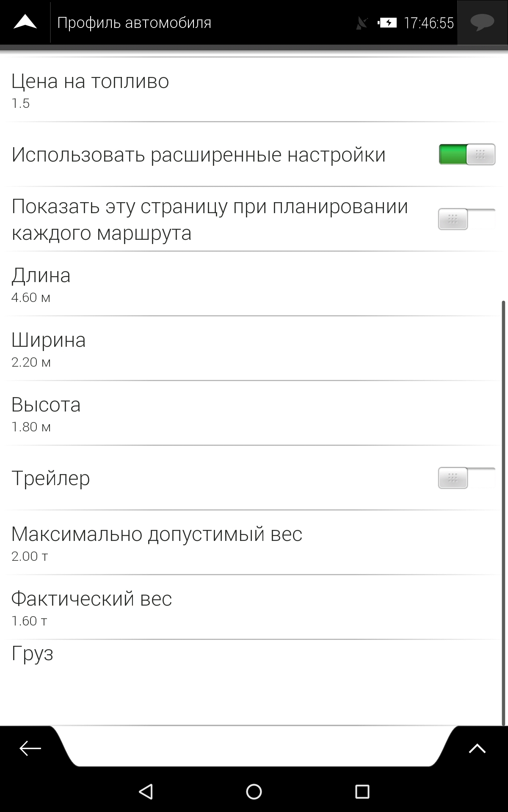Open Android recent apps square button
508x812 pixels.
pos(362,791)
